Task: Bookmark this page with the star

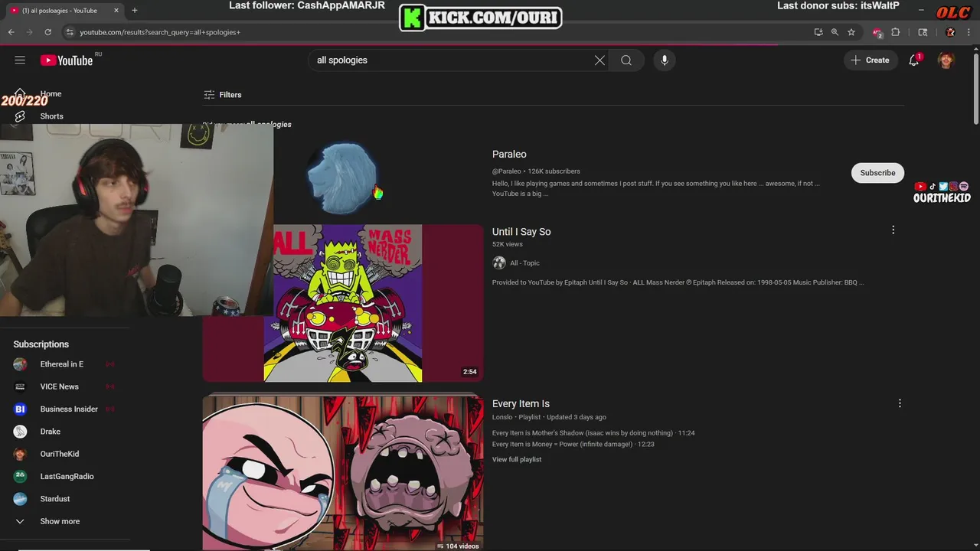Action: pos(851,32)
